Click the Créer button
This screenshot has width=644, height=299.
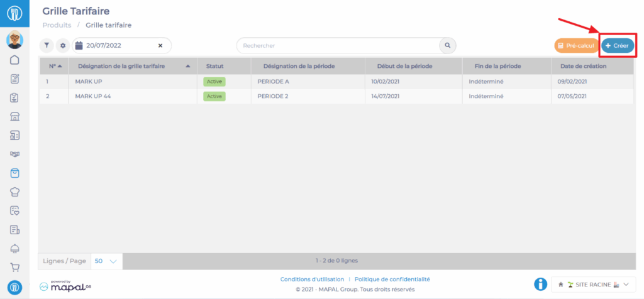click(617, 46)
